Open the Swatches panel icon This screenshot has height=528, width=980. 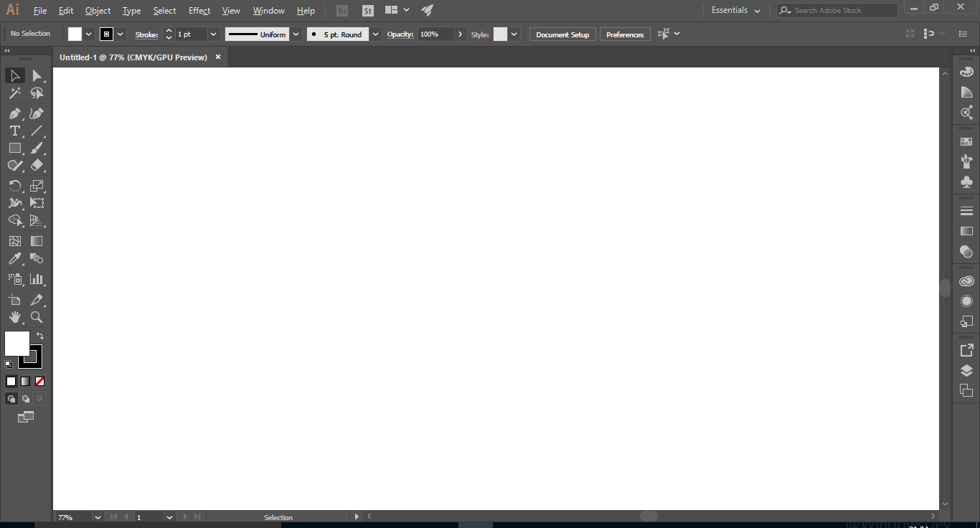[966, 142]
